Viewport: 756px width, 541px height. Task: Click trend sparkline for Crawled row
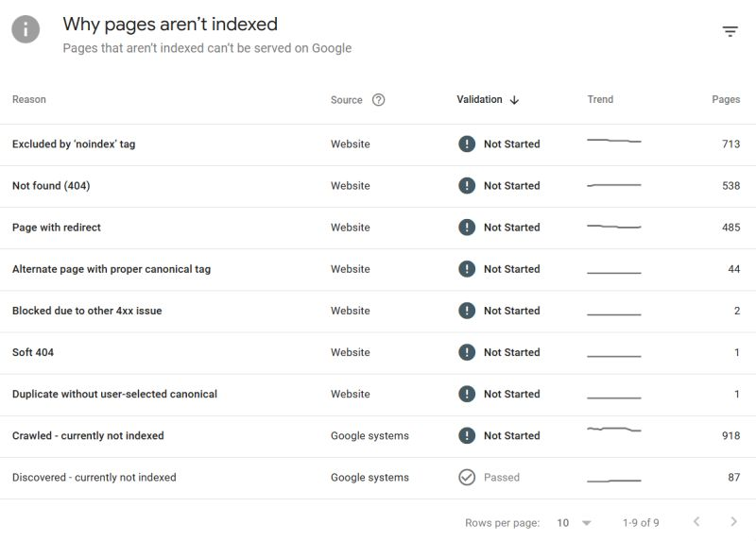(x=613, y=431)
